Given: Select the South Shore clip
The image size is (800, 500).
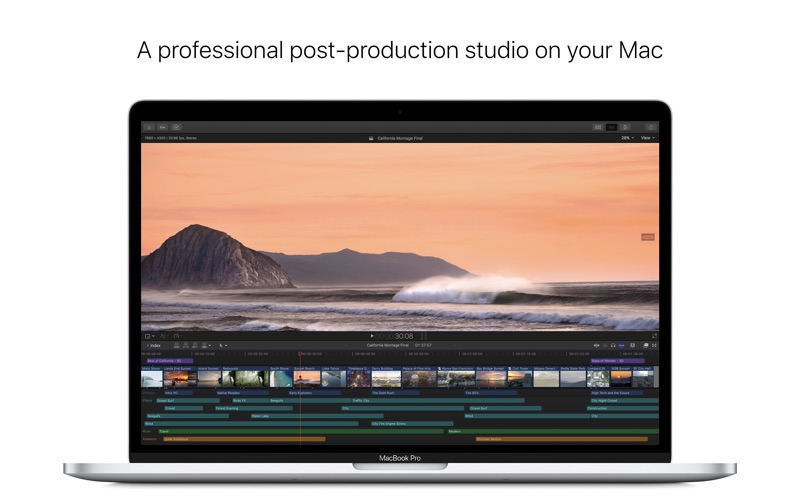Looking at the screenshot, I should (281, 377).
